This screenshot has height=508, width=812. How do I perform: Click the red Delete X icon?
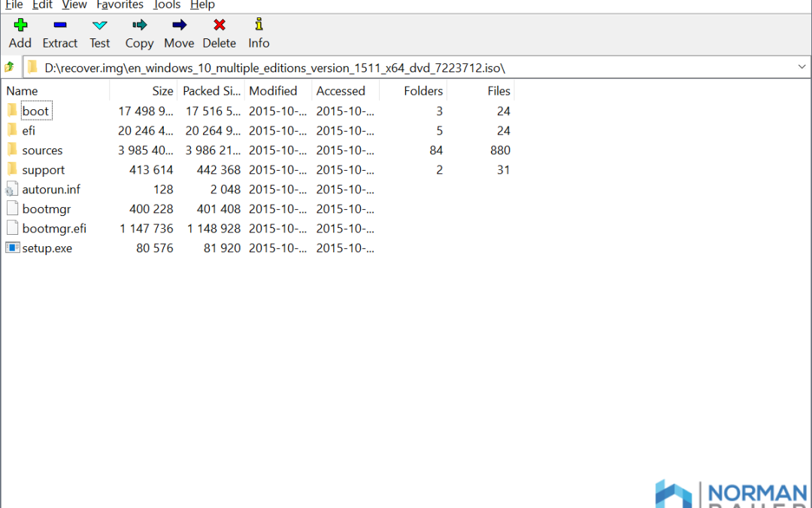coord(219,24)
